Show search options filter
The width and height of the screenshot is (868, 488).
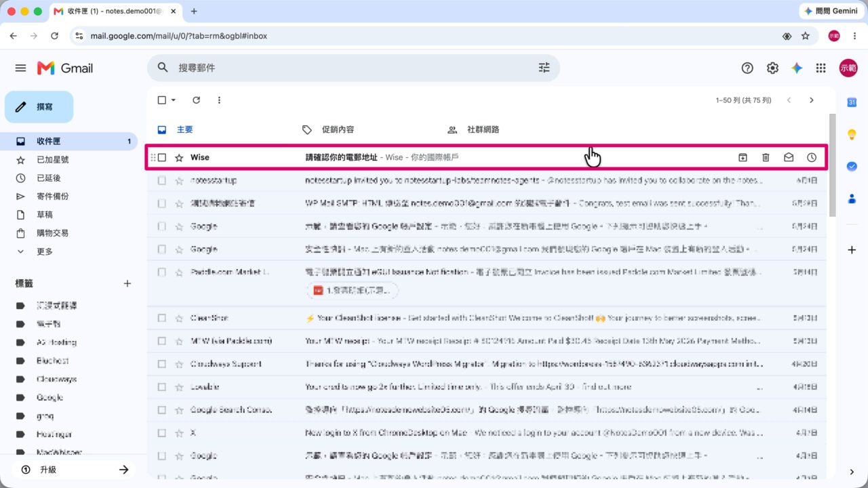[544, 68]
